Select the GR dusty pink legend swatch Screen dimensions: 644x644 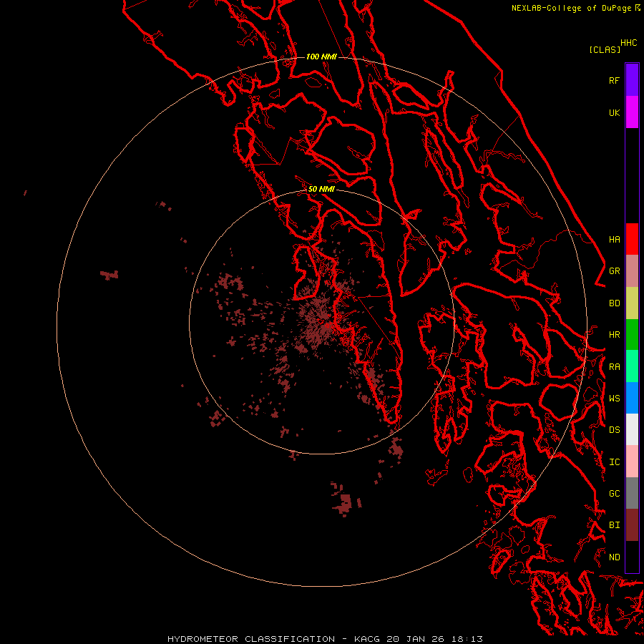coord(632,271)
